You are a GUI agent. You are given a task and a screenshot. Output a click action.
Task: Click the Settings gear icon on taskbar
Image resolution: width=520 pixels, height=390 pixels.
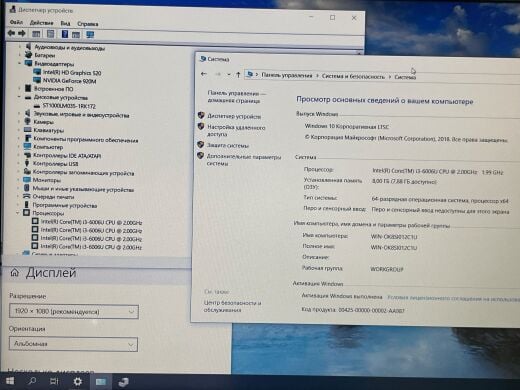pyautogui.click(x=77, y=381)
